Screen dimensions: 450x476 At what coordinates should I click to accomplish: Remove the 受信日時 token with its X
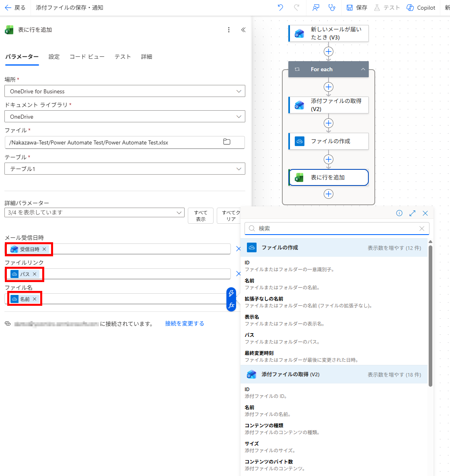pos(44,249)
